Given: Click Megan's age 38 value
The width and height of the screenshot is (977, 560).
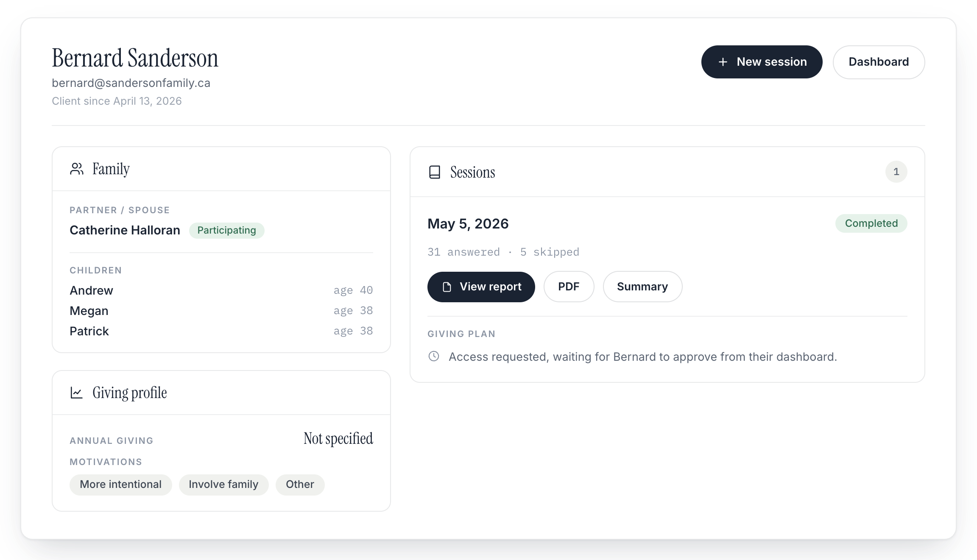Looking at the screenshot, I should [353, 311].
